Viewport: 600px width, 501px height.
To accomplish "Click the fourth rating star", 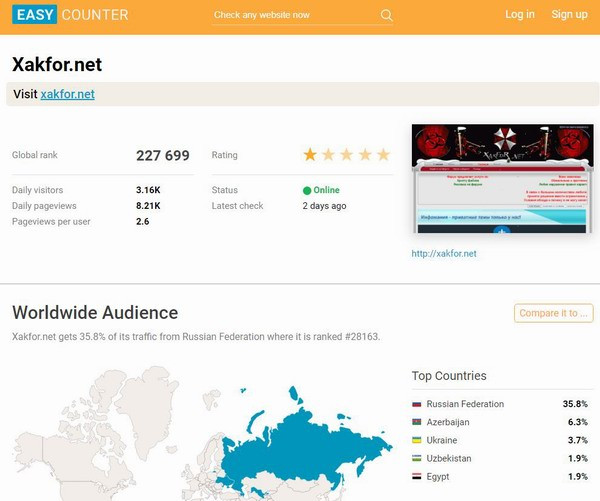I will (365, 155).
